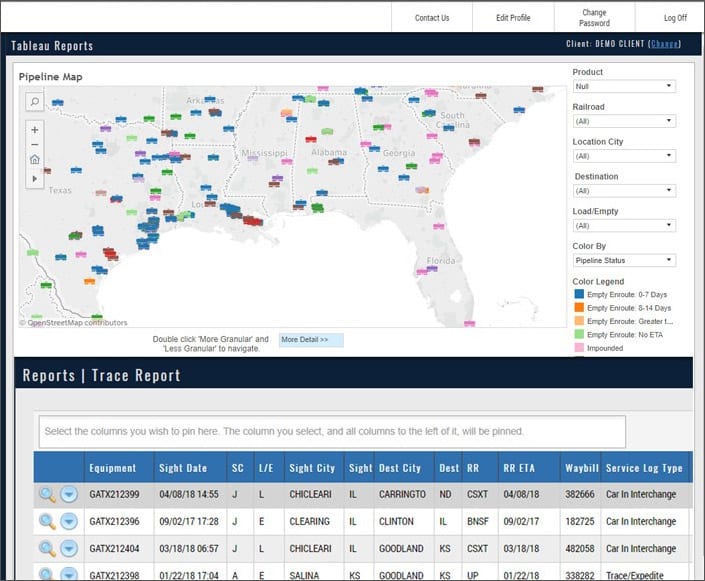Click magnifier icon for GATX212404 row

[47, 548]
